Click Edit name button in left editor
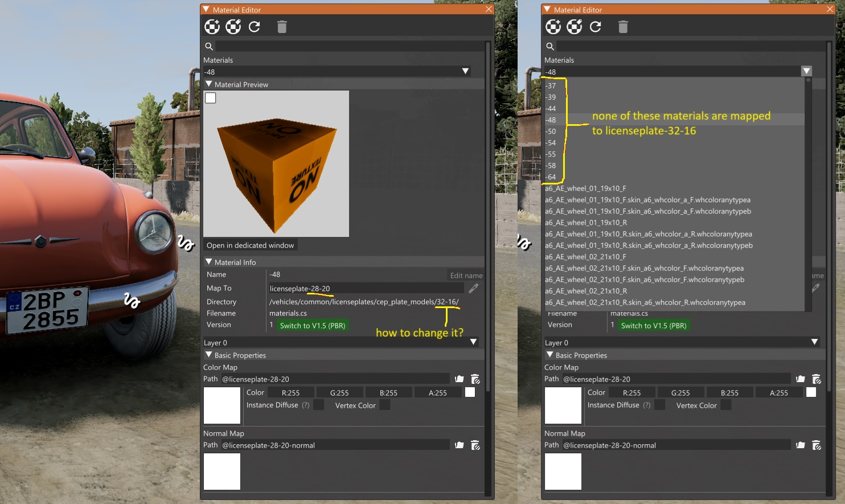845x504 pixels. click(466, 276)
